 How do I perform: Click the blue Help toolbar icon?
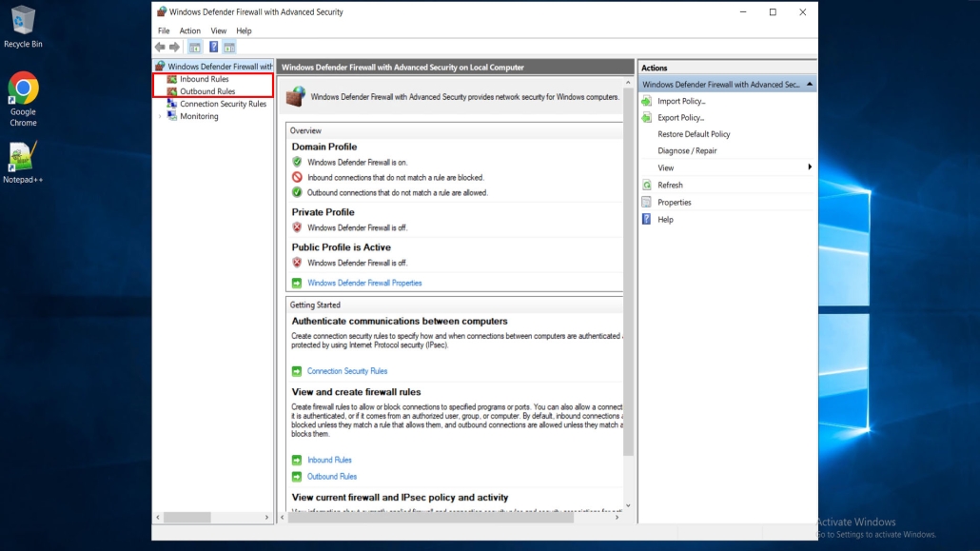pos(214,47)
